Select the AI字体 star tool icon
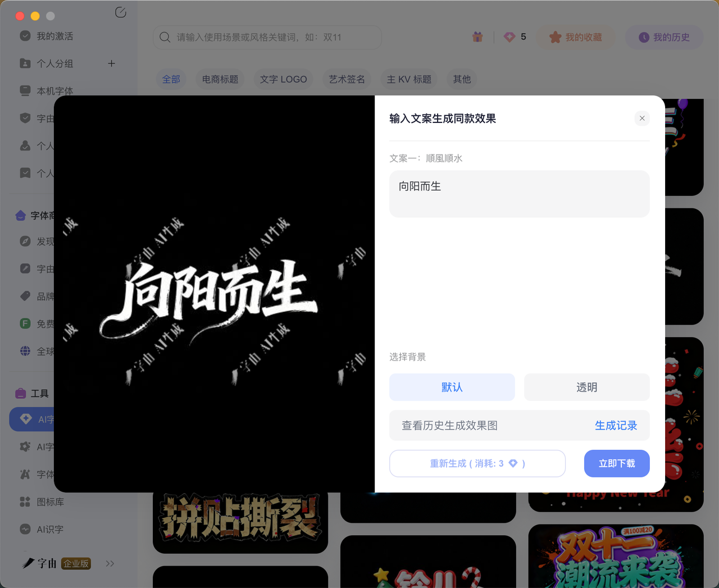Screen dimensions: 719x588 pyautogui.click(x=26, y=446)
